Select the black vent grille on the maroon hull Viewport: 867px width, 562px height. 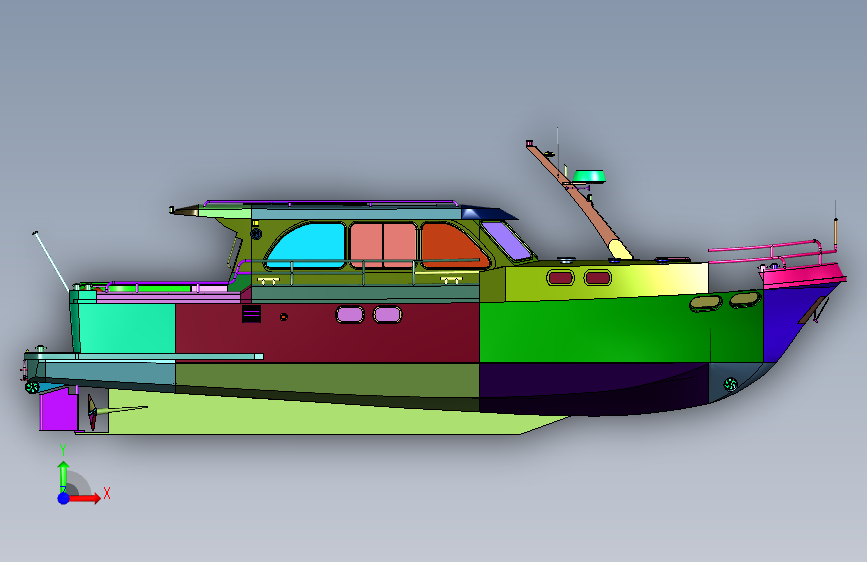(x=251, y=314)
